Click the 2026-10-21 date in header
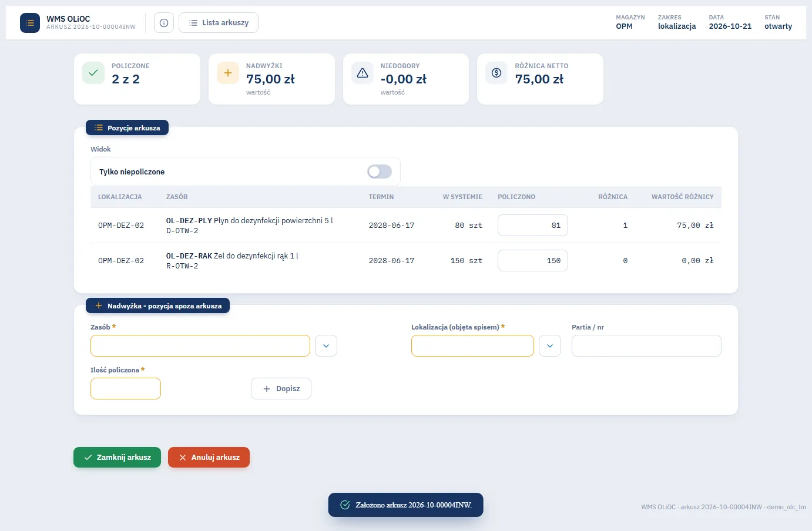 pyautogui.click(x=730, y=26)
